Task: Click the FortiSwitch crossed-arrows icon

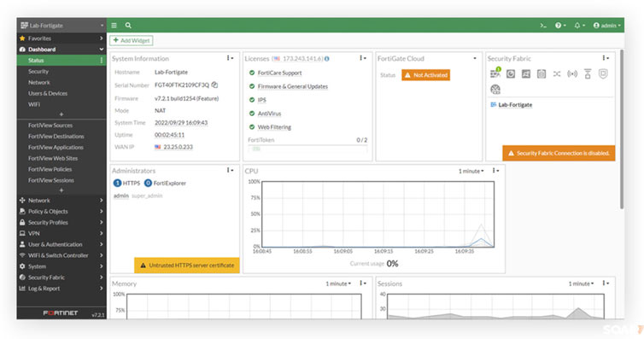Action: [x=557, y=74]
